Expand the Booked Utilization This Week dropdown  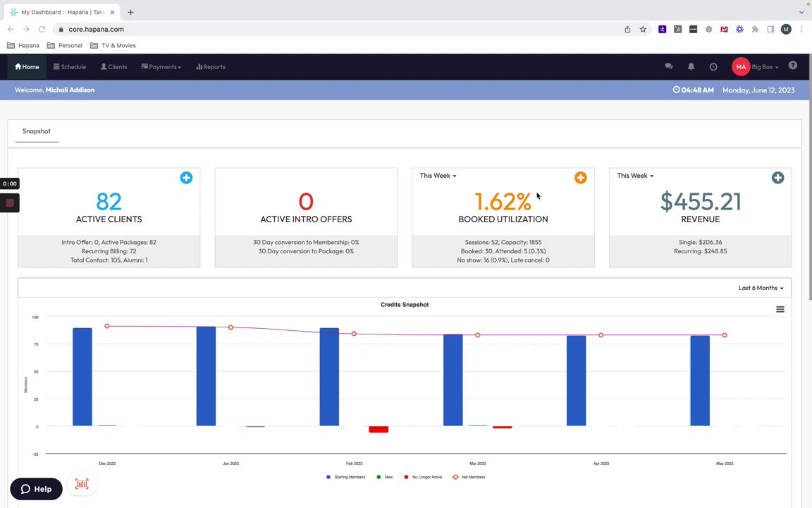click(438, 176)
